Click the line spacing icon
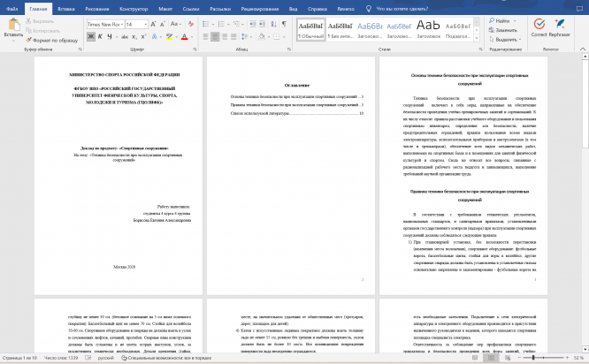The height and width of the screenshot is (364, 589). (244, 37)
